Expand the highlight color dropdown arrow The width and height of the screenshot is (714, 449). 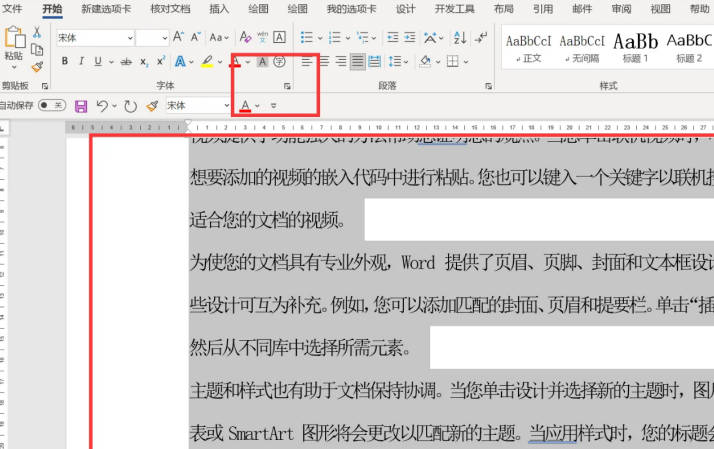click(x=220, y=62)
